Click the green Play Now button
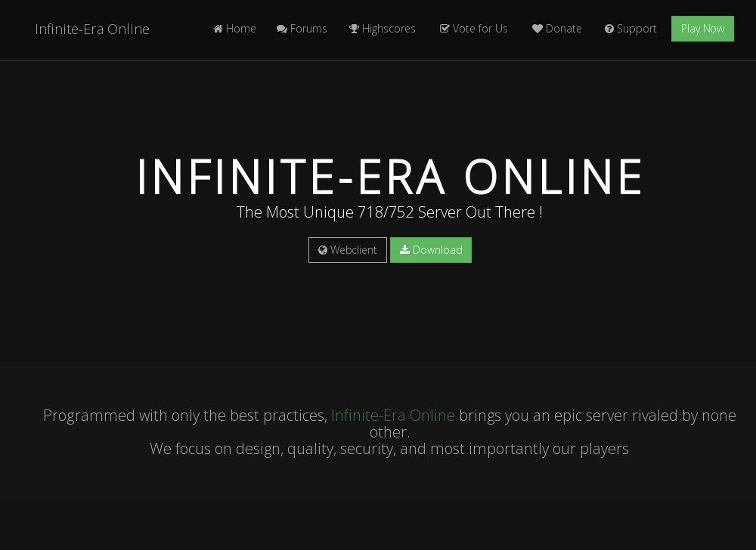Image resolution: width=756 pixels, height=550 pixels. pos(702,29)
